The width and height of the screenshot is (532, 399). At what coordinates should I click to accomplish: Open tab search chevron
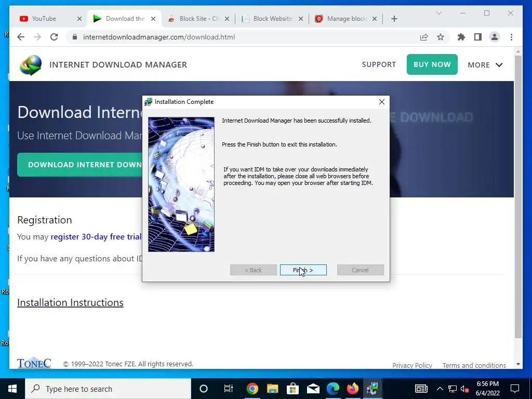coord(438,13)
